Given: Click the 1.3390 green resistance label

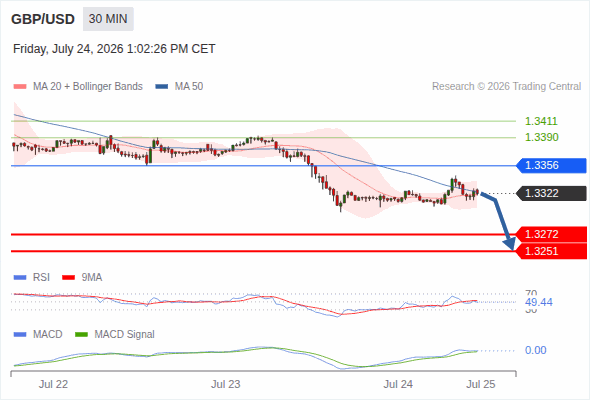Looking at the screenshot, I should (x=541, y=137).
